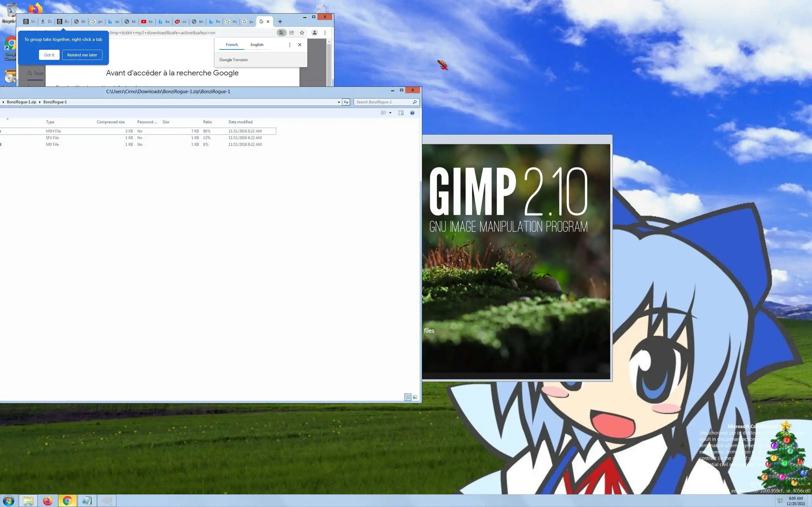Image resolution: width=812 pixels, height=507 pixels.
Task: Open a new Chrome tab with plus
Action: pyautogui.click(x=280, y=22)
